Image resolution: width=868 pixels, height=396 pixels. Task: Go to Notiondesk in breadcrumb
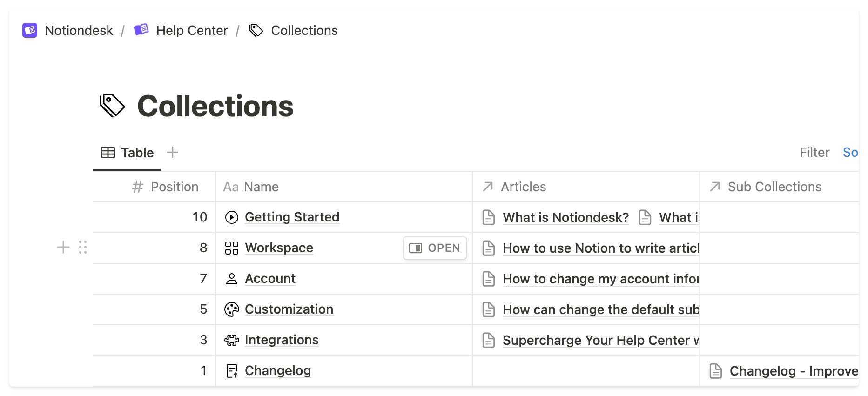coord(79,31)
